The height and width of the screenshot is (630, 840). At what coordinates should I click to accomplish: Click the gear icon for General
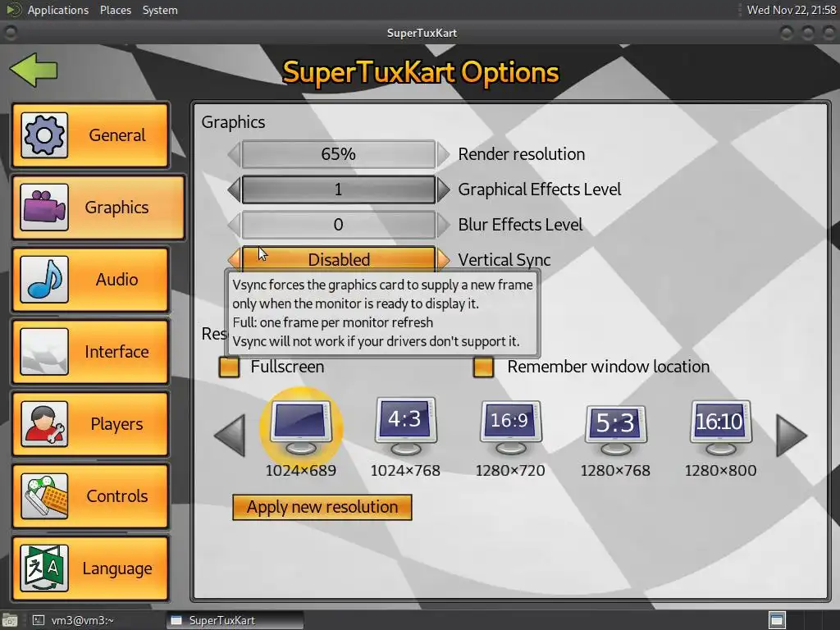click(x=44, y=135)
